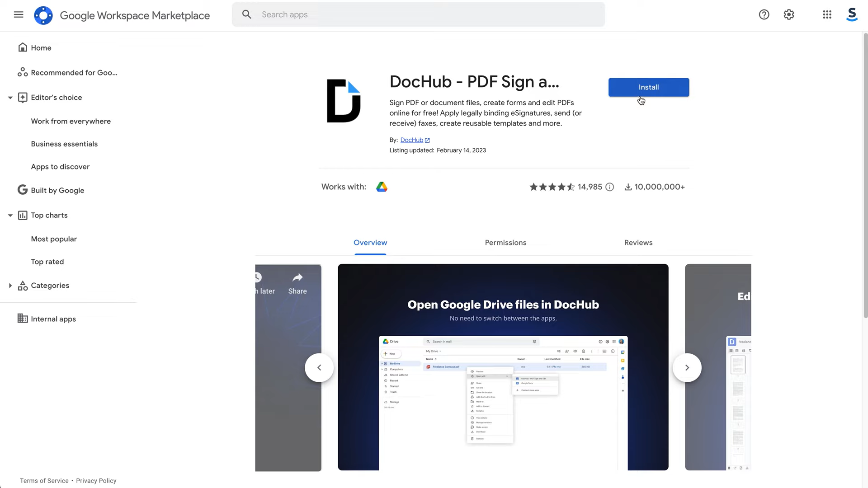Click the ratings info icon
This screenshot has width=868, height=488.
[610, 187]
